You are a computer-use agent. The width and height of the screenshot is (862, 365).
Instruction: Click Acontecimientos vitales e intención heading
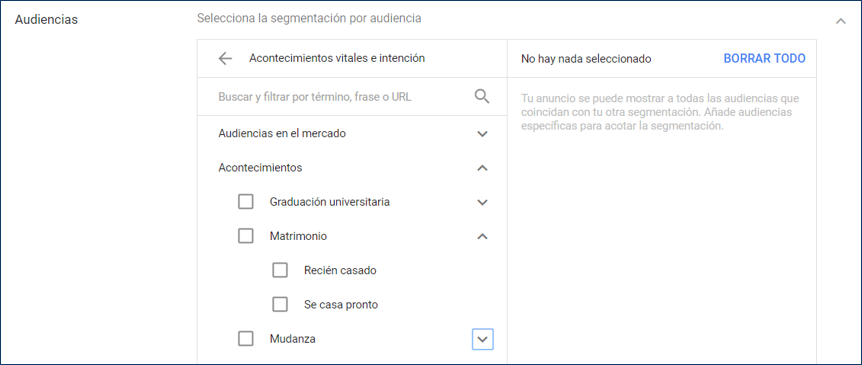337,58
